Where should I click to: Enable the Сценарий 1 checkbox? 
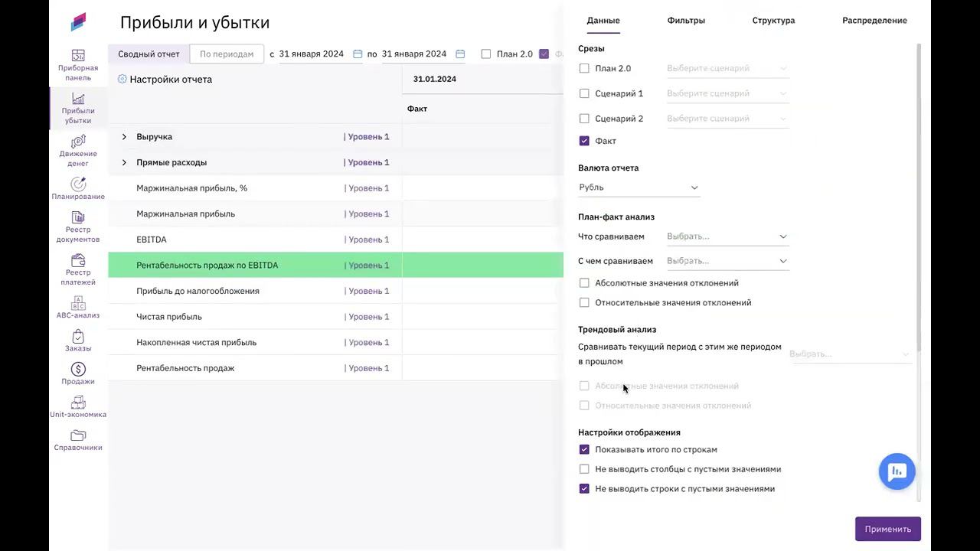584,93
